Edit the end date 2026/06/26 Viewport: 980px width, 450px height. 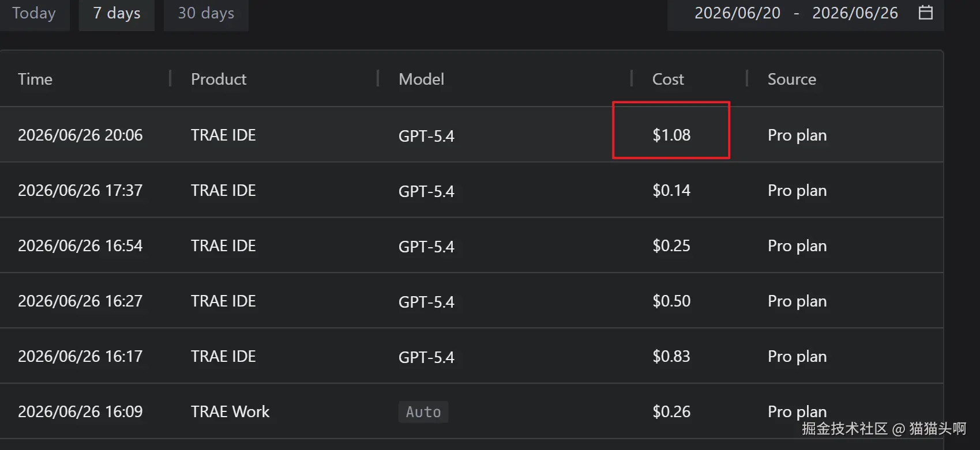855,13
